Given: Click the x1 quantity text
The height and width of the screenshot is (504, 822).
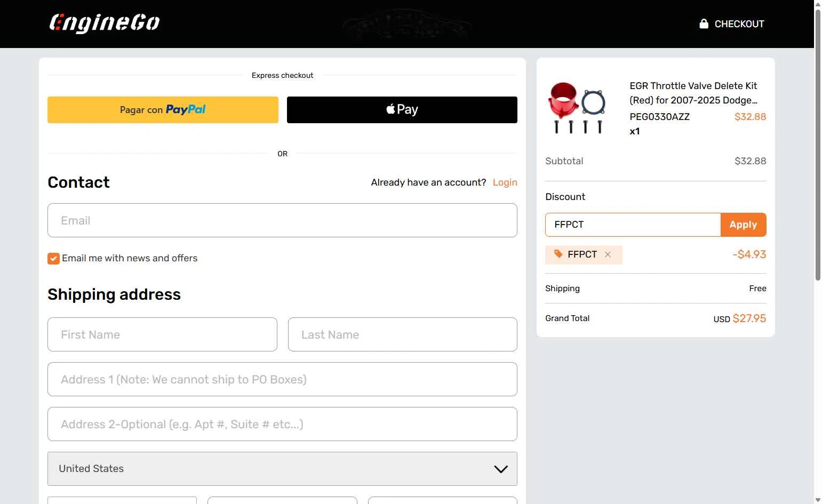Looking at the screenshot, I should coord(634,131).
